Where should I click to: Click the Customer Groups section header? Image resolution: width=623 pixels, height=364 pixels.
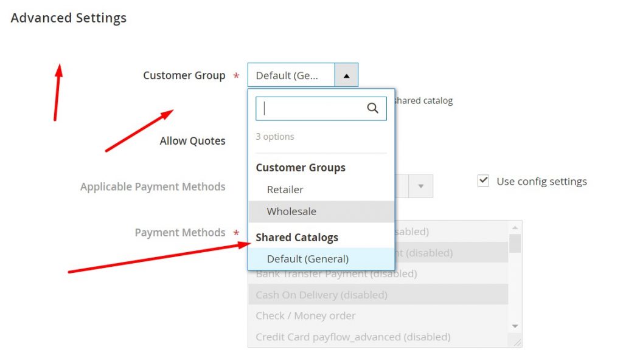(301, 168)
